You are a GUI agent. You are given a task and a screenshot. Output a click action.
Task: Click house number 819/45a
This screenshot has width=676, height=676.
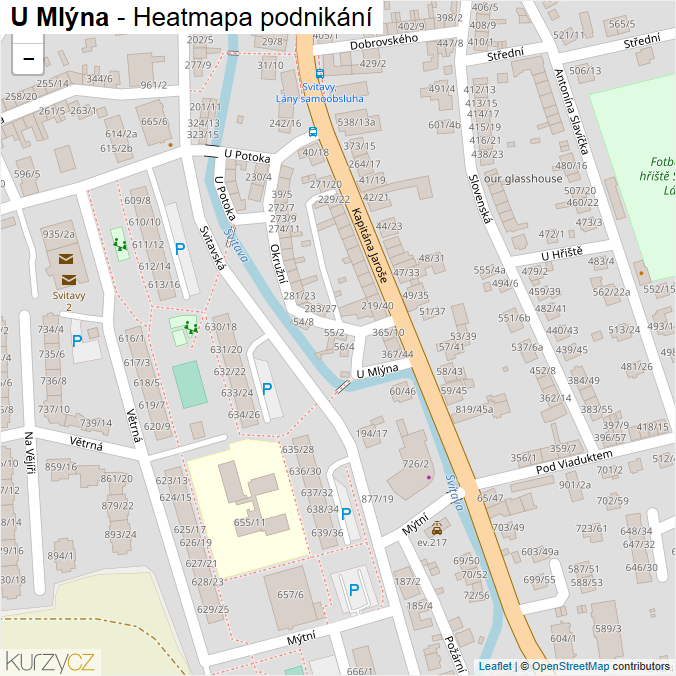[474, 409]
